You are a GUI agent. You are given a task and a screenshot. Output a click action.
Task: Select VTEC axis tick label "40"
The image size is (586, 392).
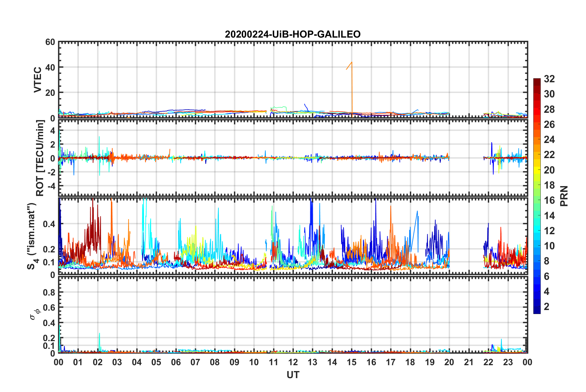pyautogui.click(x=50, y=67)
